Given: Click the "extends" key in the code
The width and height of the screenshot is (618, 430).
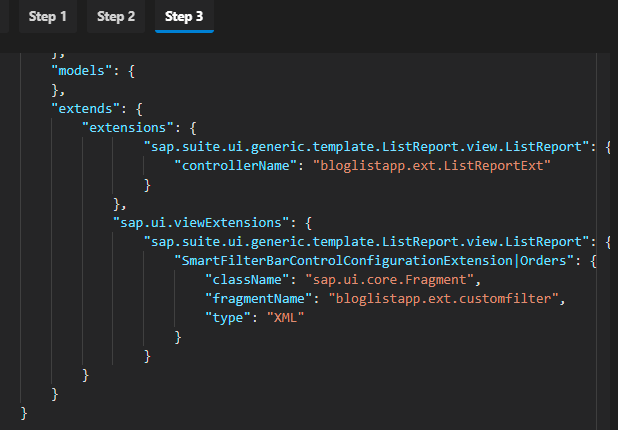Looking at the screenshot, I should (x=86, y=109).
